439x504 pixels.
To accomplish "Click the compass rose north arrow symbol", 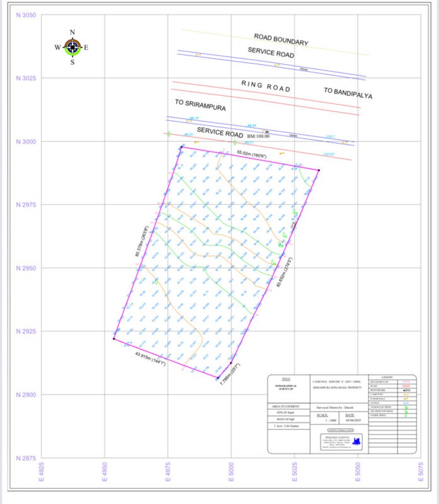I will pos(72,47).
